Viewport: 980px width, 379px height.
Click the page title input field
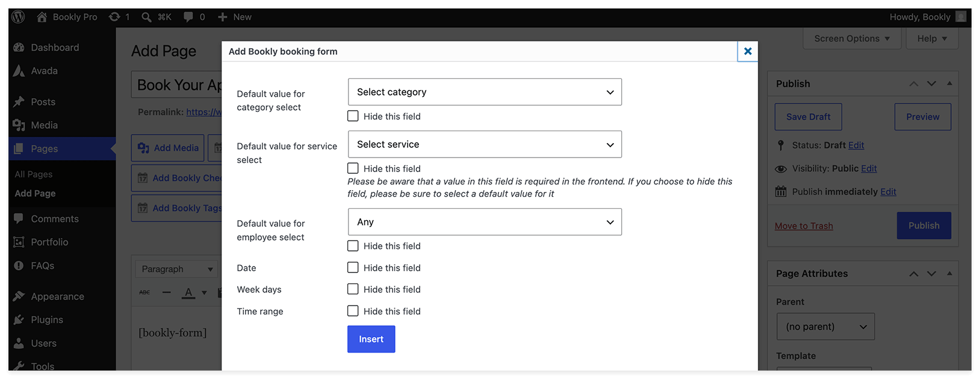[176, 85]
